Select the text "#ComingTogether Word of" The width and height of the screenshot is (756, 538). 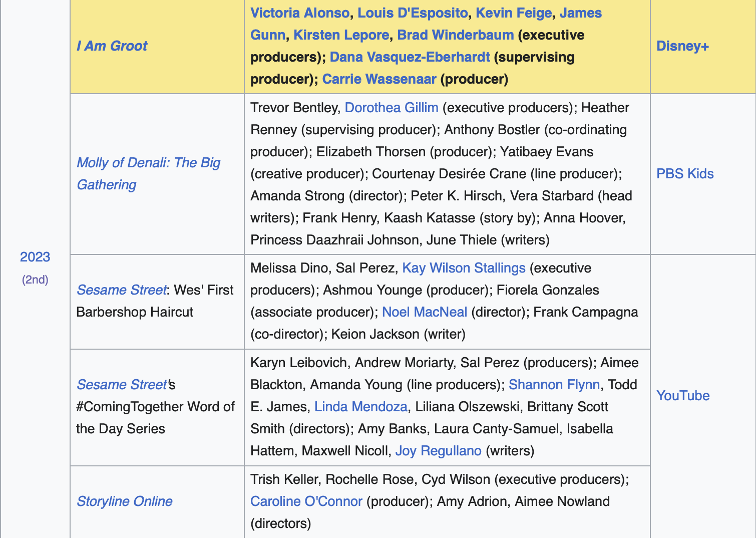coord(155,407)
